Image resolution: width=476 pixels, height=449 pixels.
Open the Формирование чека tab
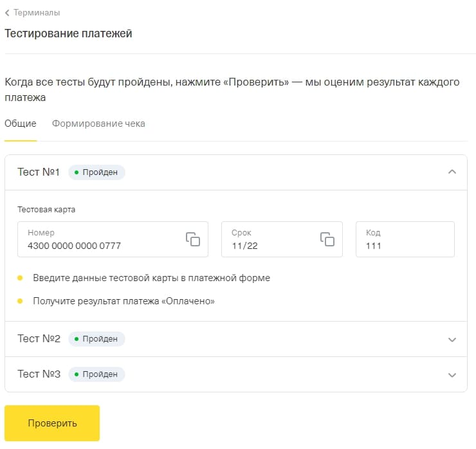pyautogui.click(x=98, y=124)
